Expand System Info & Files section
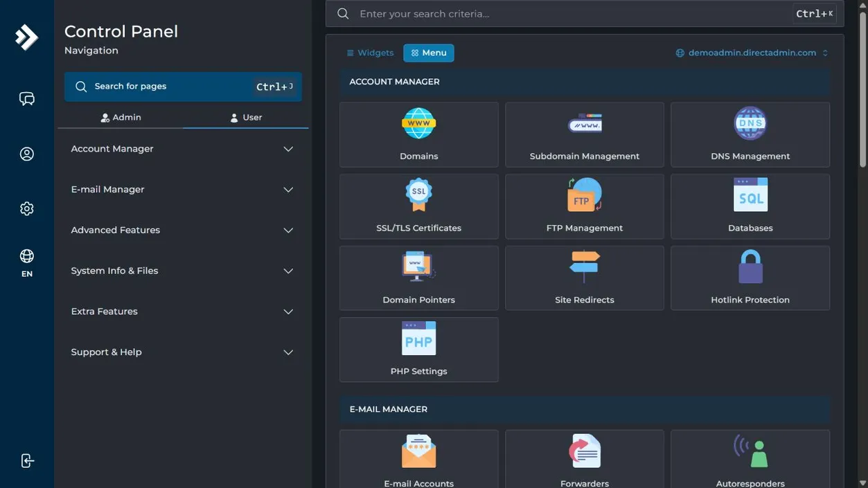Screen dimensions: 868x488 tap(183, 271)
